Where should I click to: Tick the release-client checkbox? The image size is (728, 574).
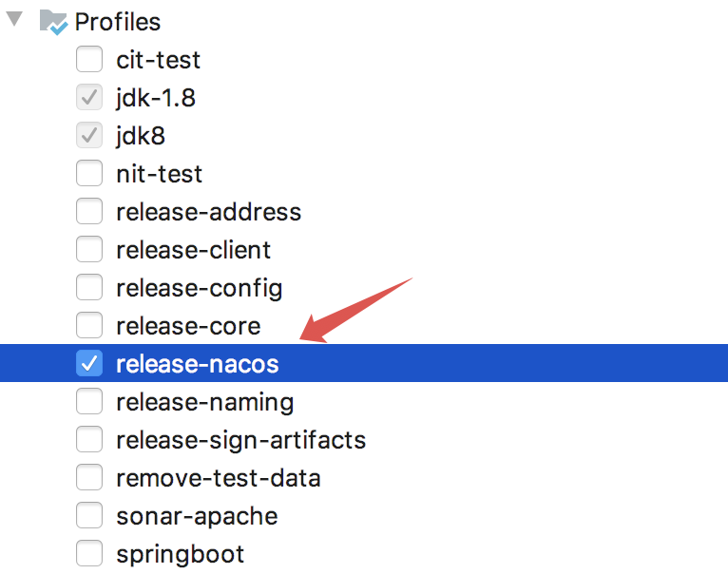coord(89,250)
